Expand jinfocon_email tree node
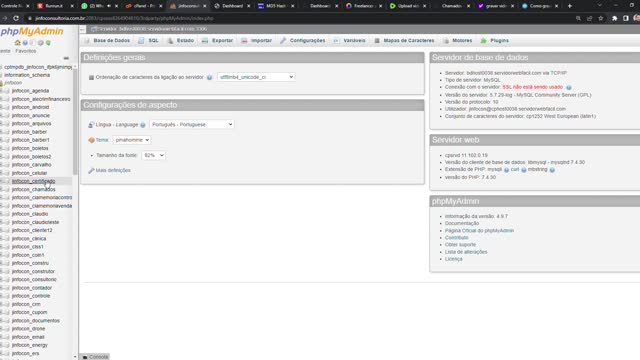The height and width of the screenshot is (360, 640). click(x=2, y=337)
